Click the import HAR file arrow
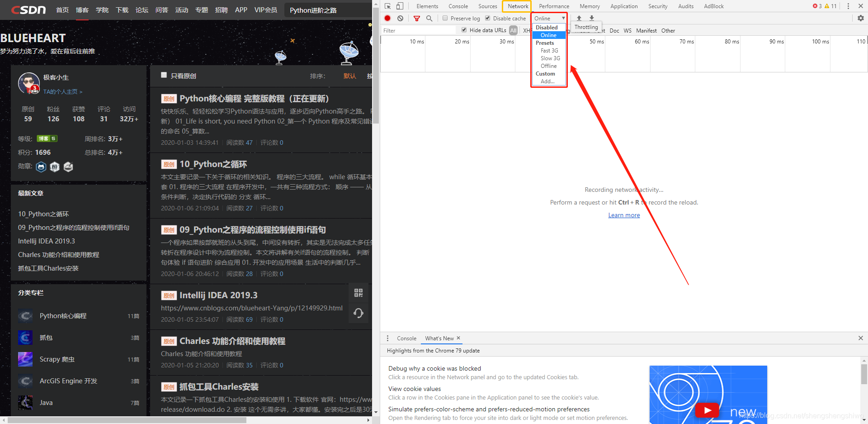This screenshot has width=868, height=424. click(579, 18)
